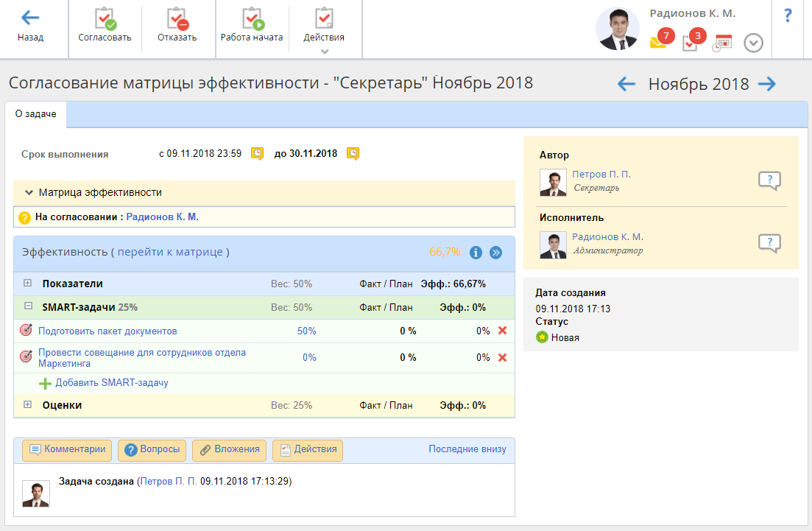812x531 pixels.
Task: Open the Действия dropdown menu
Action: [324, 27]
